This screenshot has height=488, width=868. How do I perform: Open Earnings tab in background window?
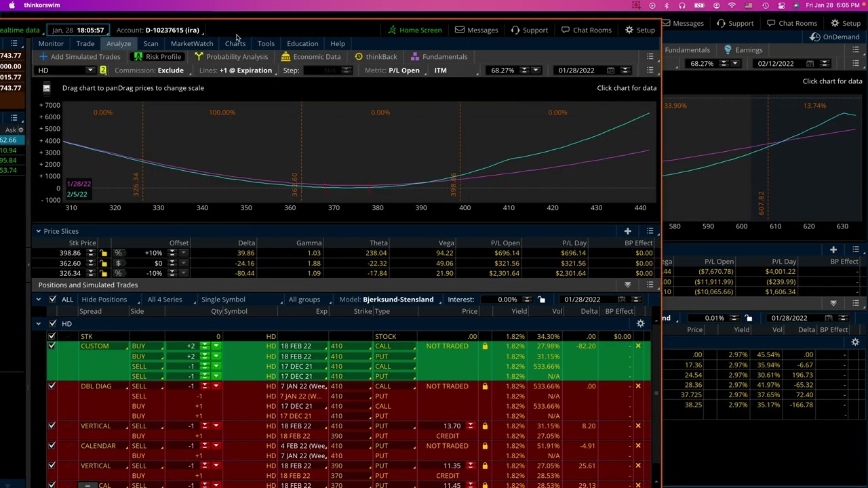743,50
